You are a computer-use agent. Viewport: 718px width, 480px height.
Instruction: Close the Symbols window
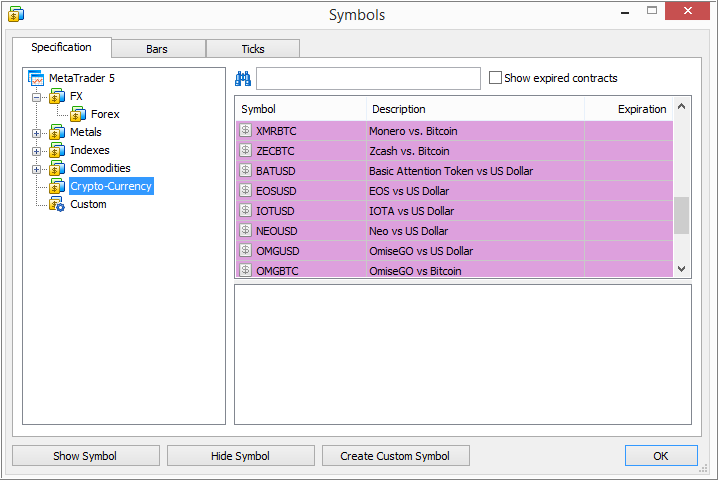[x=687, y=11]
